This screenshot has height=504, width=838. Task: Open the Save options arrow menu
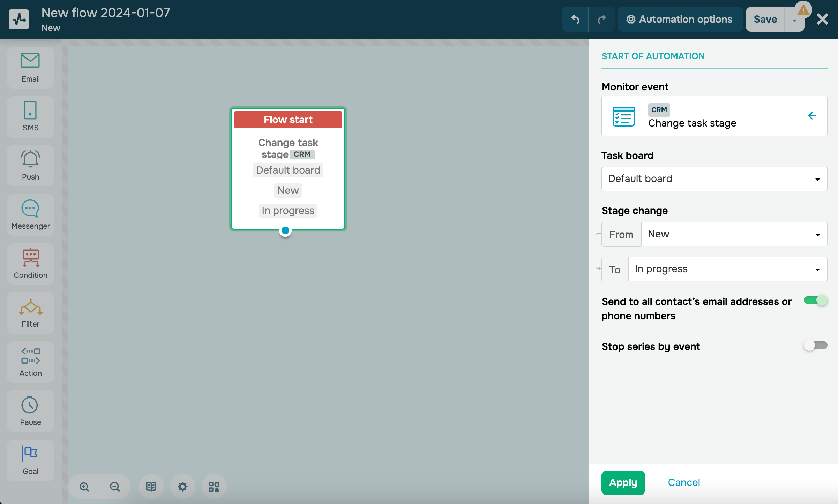click(x=794, y=20)
